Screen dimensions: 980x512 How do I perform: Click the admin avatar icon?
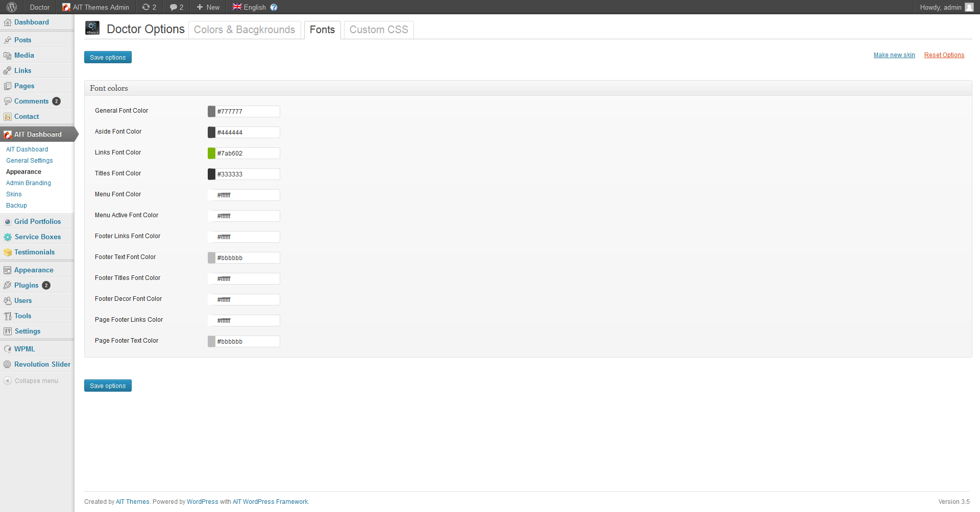(x=969, y=7)
